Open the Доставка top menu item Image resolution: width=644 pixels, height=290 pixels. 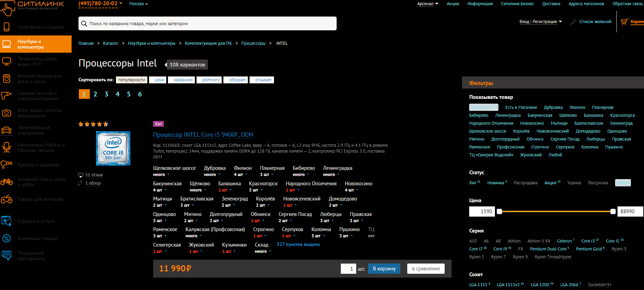tap(551, 4)
